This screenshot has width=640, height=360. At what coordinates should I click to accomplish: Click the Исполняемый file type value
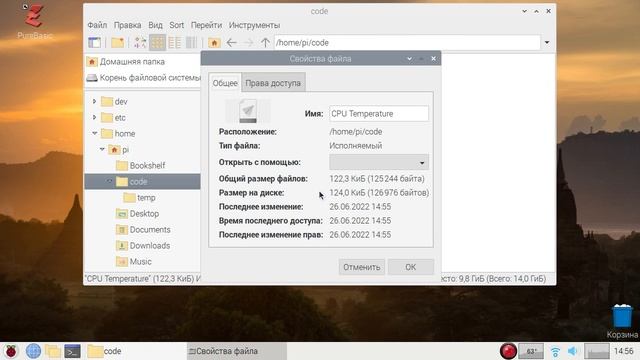356,146
